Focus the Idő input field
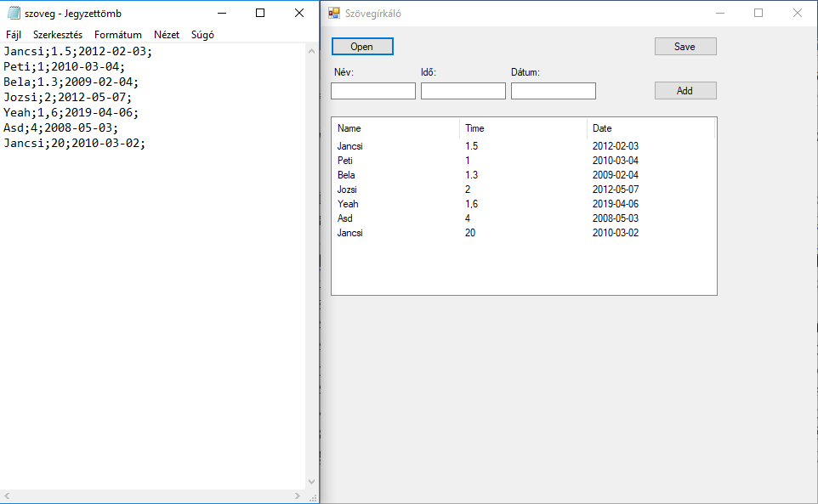The image size is (818, 504). click(x=463, y=91)
